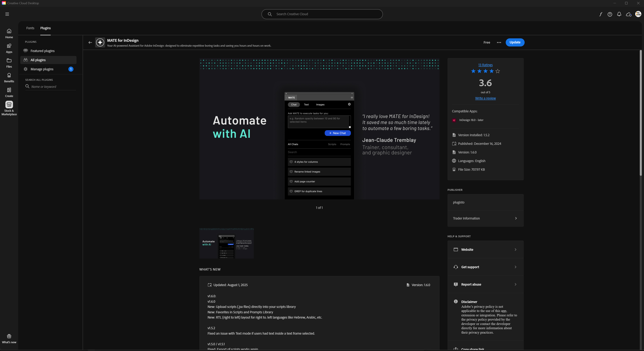
Task: Open the Apps section
Action: [9, 48]
